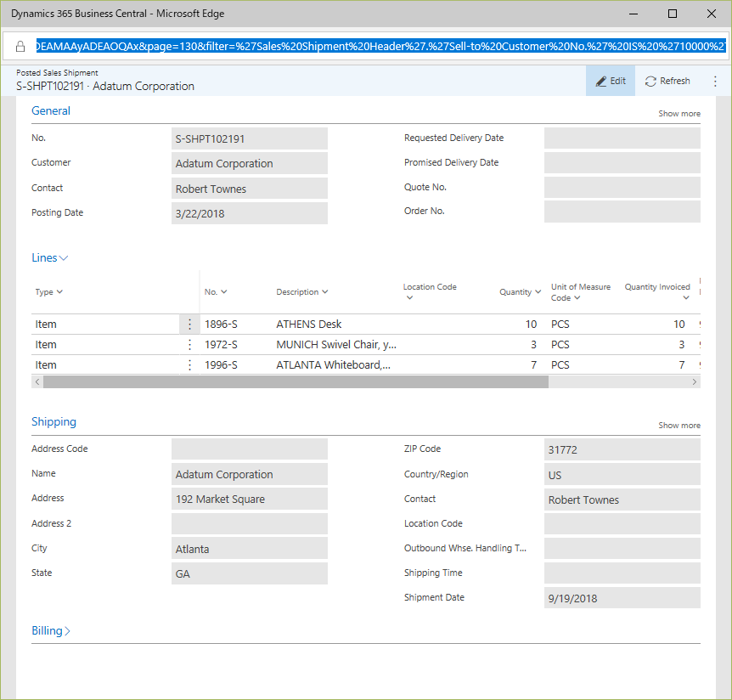
Task: Maximize the Microsoft Edge window
Action: click(673, 14)
